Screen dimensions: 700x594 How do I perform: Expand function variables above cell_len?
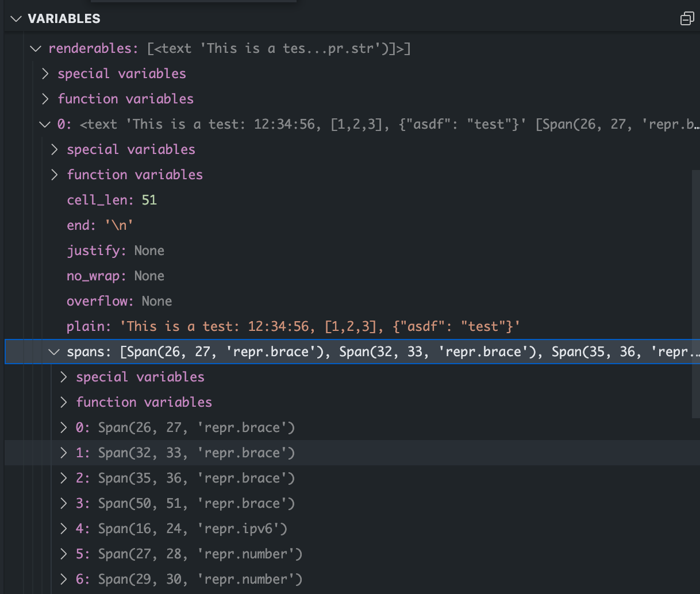click(55, 175)
